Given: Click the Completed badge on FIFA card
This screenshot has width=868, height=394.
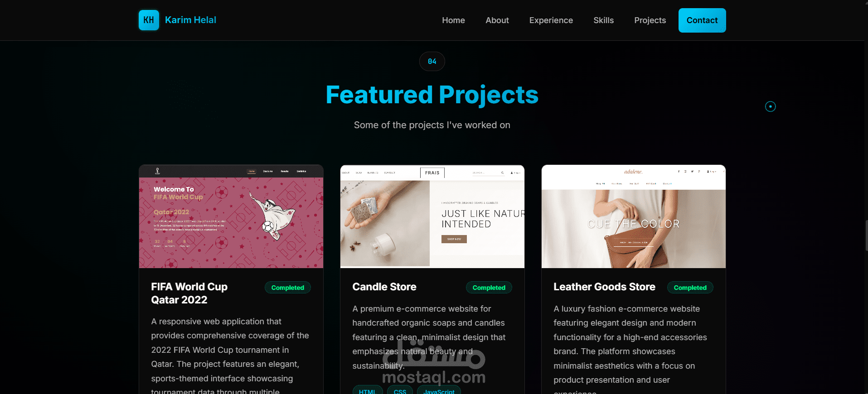Looking at the screenshot, I should pos(287,288).
